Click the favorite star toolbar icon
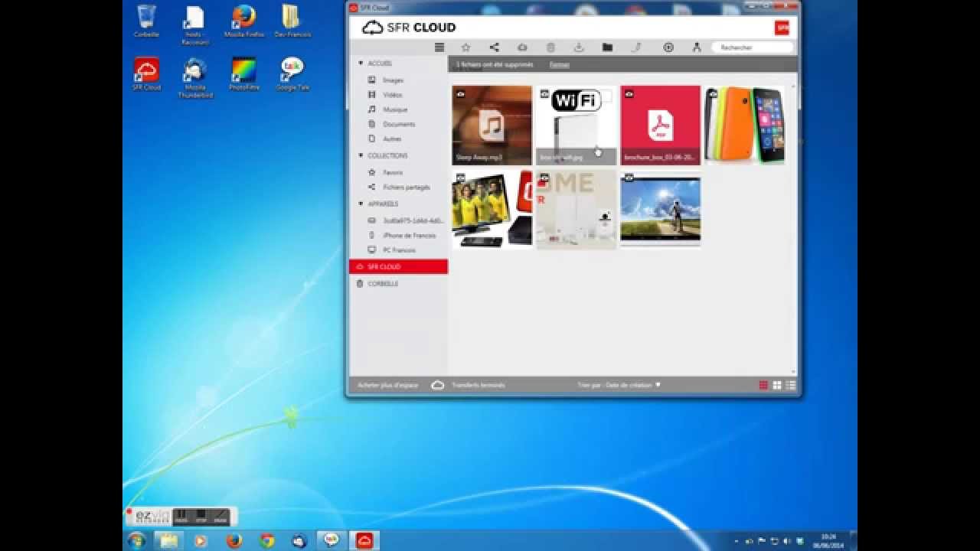This screenshot has height=551, width=980. 465,47
